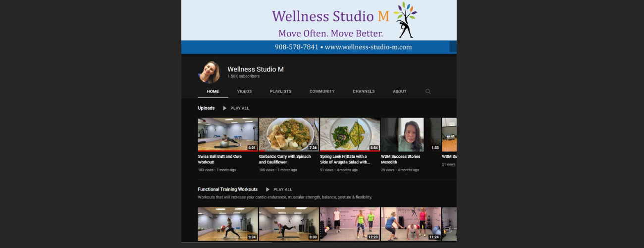Click the Spring Leek Frittata video title
644x248 pixels.
tap(345, 159)
